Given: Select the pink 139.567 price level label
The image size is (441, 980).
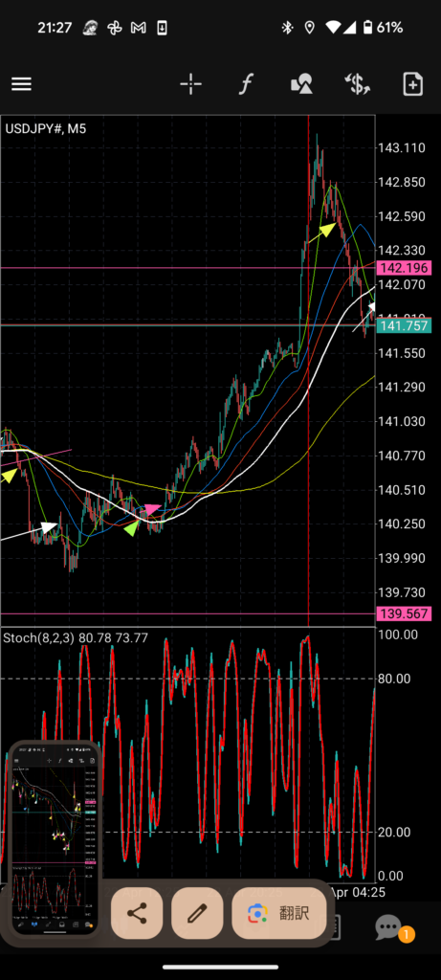Looking at the screenshot, I should [x=404, y=614].
